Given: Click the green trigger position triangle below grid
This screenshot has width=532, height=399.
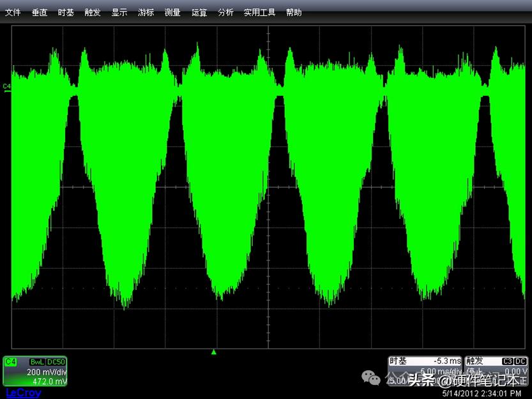Looking at the screenshot, I should [214, 351].
